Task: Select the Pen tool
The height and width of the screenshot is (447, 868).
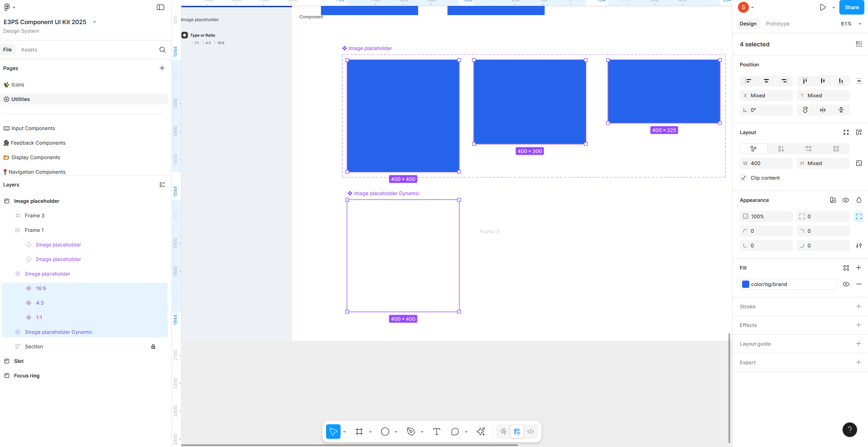Action: tap(411, 432)
